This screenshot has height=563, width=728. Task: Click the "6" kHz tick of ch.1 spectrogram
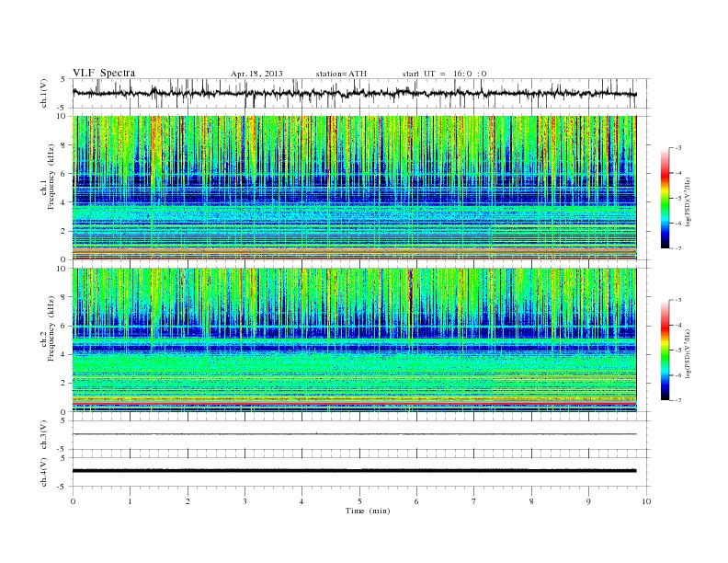point(63,174)
